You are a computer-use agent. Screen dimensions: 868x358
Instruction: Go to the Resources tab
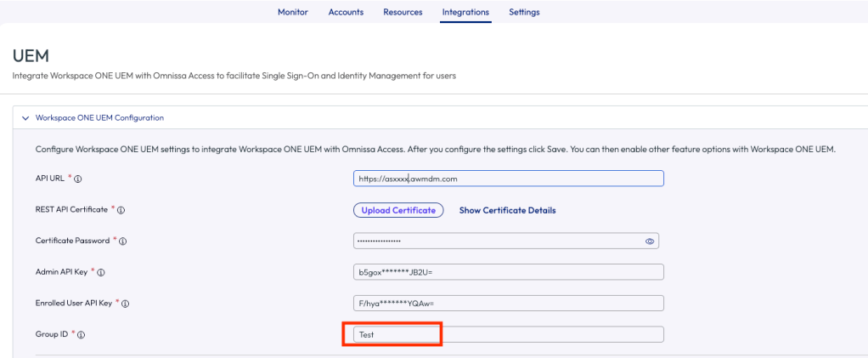[403, 12]
